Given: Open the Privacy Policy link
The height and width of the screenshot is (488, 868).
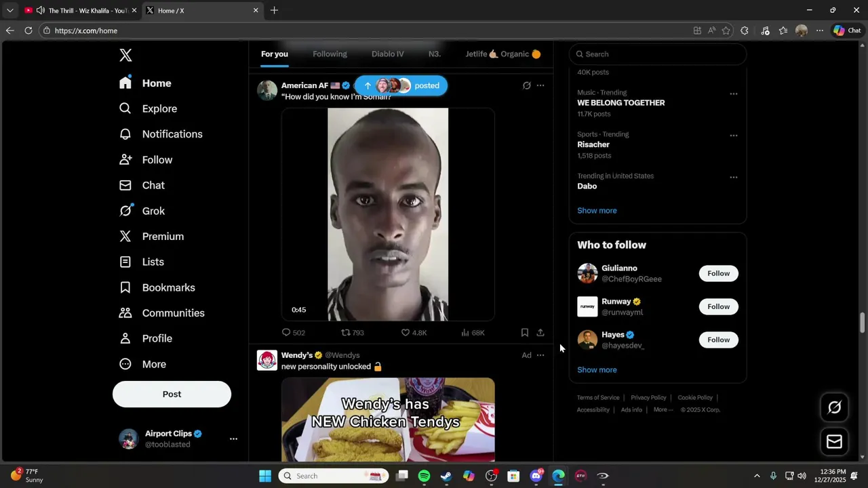Looking at the screenshot, I should (648, 398).
